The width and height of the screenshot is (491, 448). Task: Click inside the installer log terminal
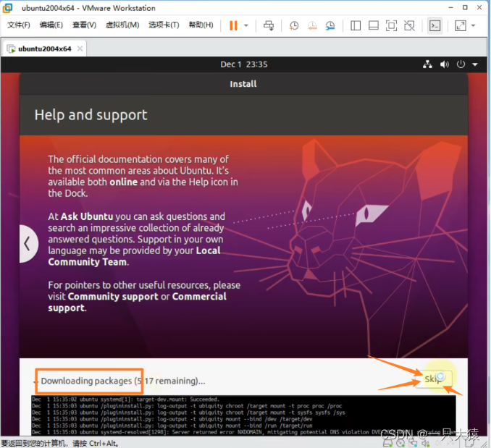243,415
